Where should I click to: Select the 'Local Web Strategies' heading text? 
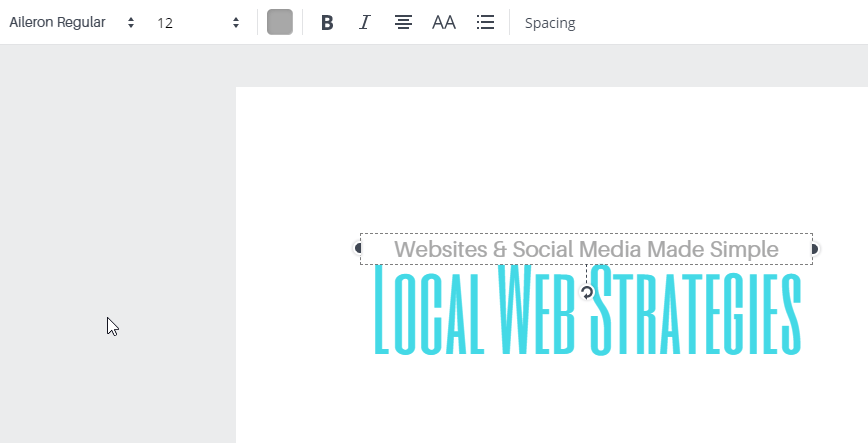[x=588, y=311]
